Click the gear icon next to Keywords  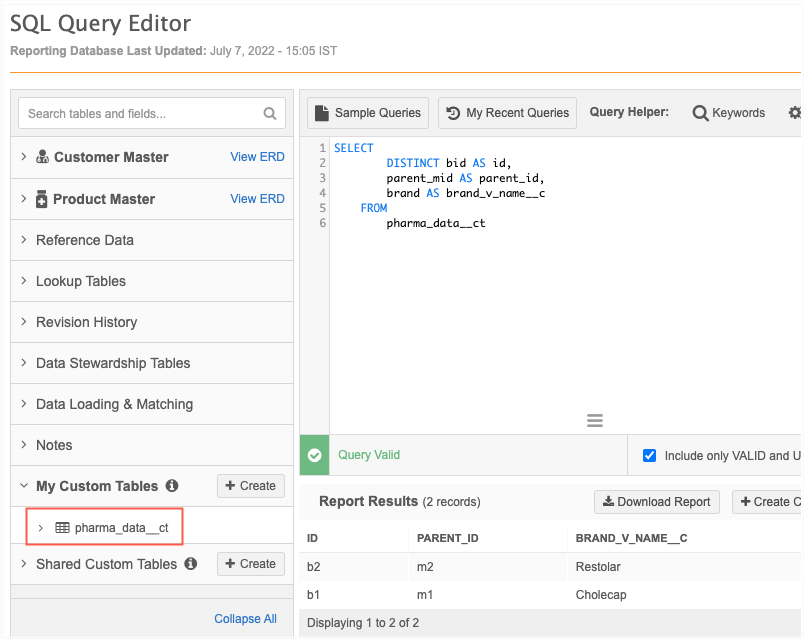795,113
